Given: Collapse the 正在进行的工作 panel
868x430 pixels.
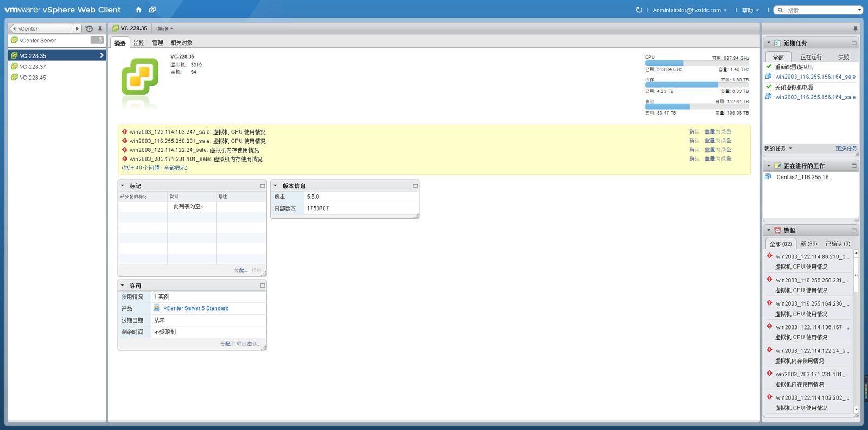Looking at the screenshot, I should (x=769, y=166).
